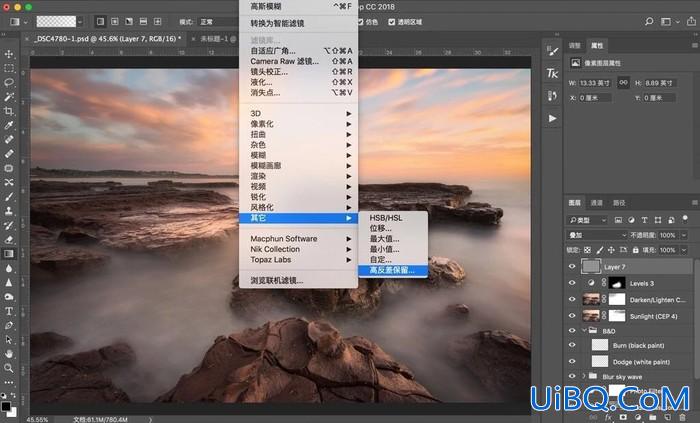This screenshot has height=423, width=700.
Task: Open the tool preset picker arrow
Action: click(x=25, y=21)
